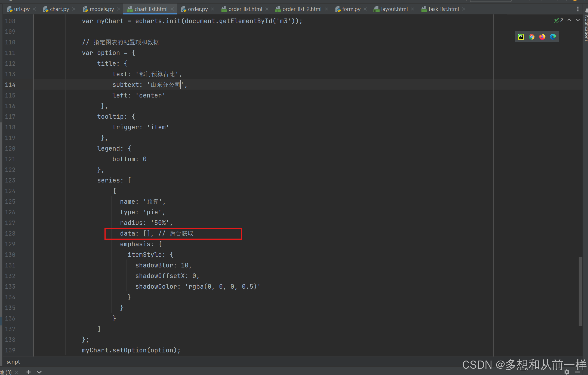Open preview in built-in PyCharm browser

click(521, 37)
